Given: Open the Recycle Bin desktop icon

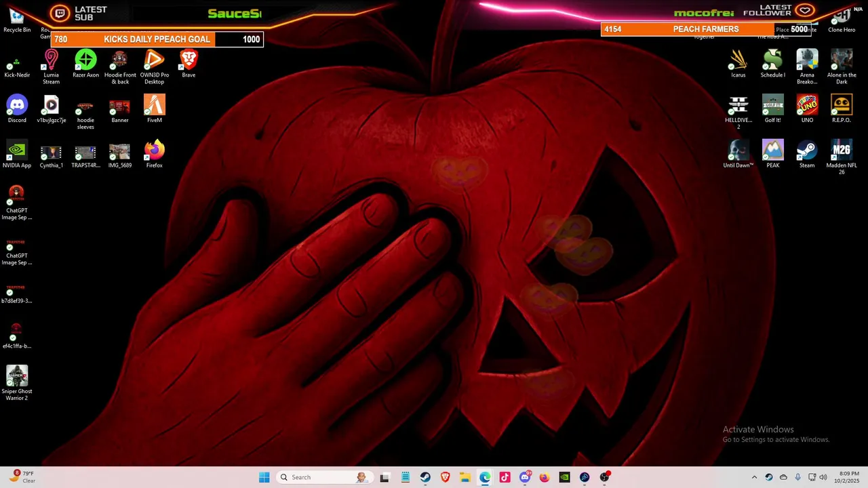Looking at the screenshot, I should click(x=17, y=20).
